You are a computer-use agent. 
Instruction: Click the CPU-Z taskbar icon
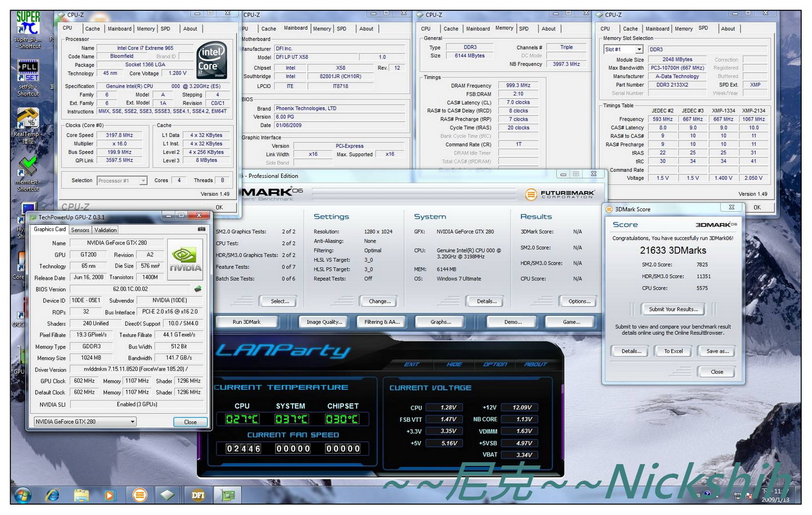(x=168, y=494)
